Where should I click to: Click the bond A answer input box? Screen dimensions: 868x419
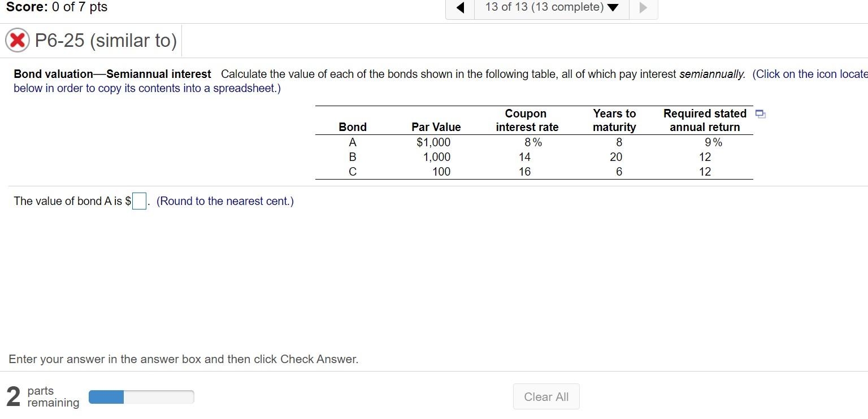(139, 201)
